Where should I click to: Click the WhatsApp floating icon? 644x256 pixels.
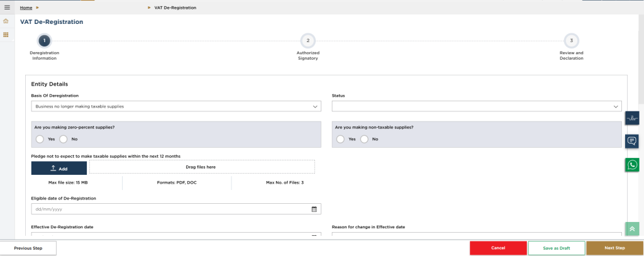631,165
